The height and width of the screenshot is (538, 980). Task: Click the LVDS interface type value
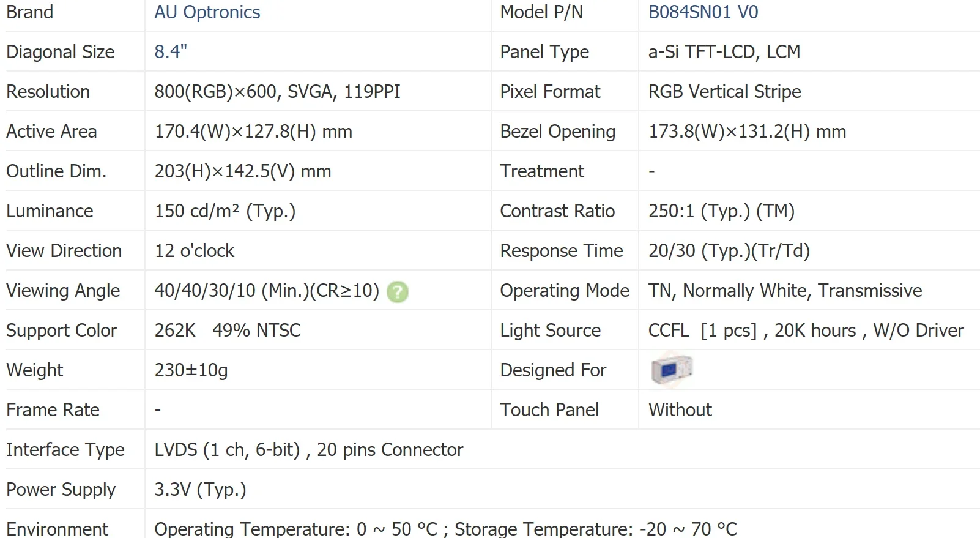(x=308, y=450)
